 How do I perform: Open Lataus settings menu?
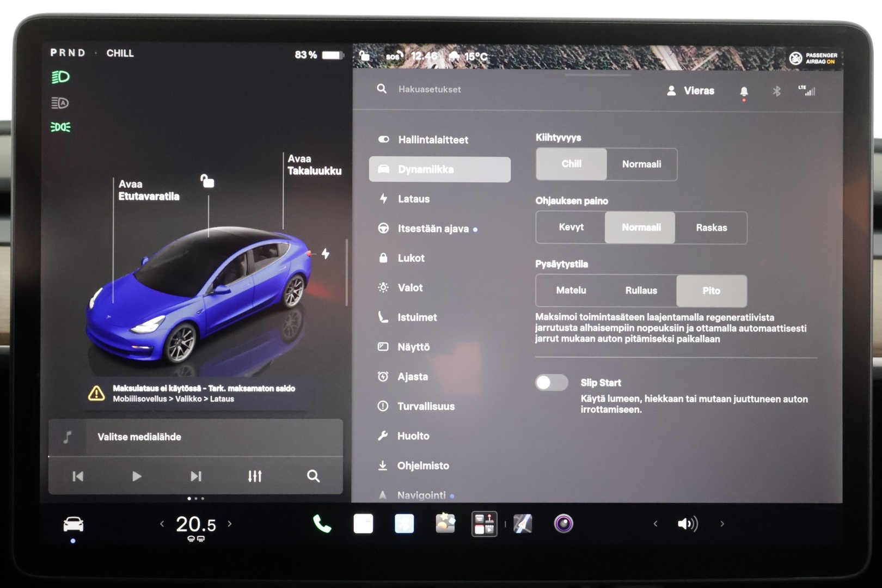(x=440, y=199)
